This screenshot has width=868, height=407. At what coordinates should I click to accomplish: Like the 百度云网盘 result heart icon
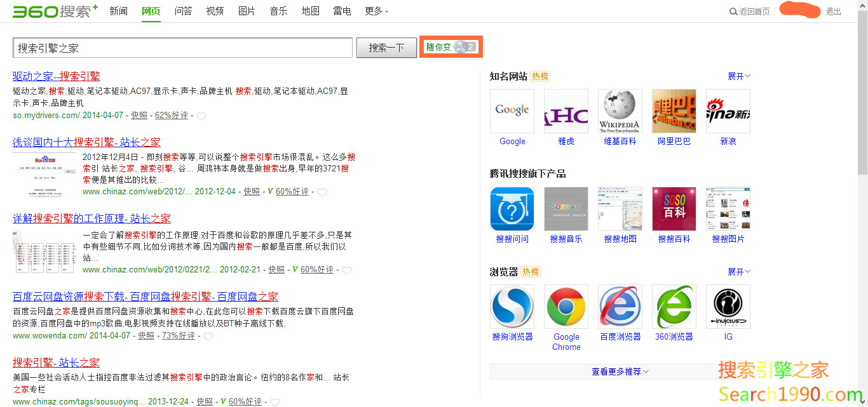click(x=208, y=337)
